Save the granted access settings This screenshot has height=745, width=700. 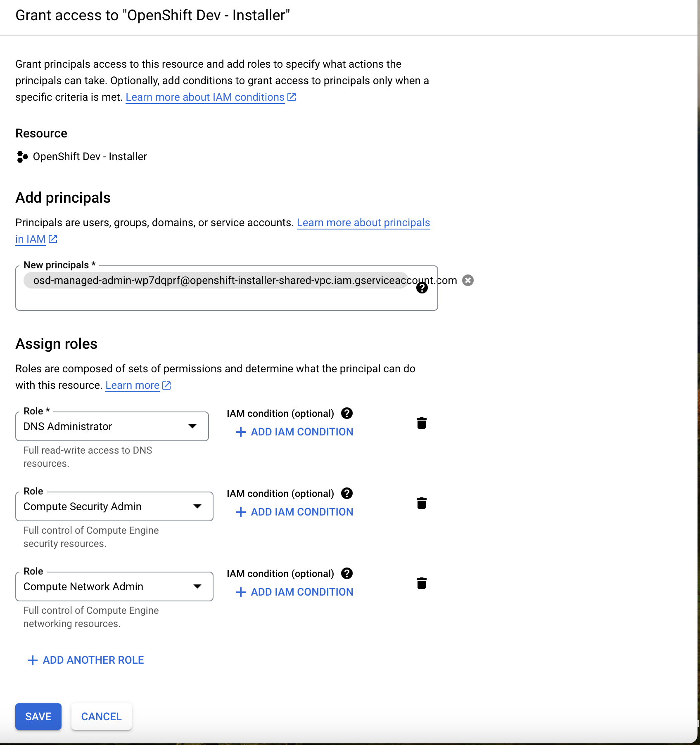click(38, 717)
